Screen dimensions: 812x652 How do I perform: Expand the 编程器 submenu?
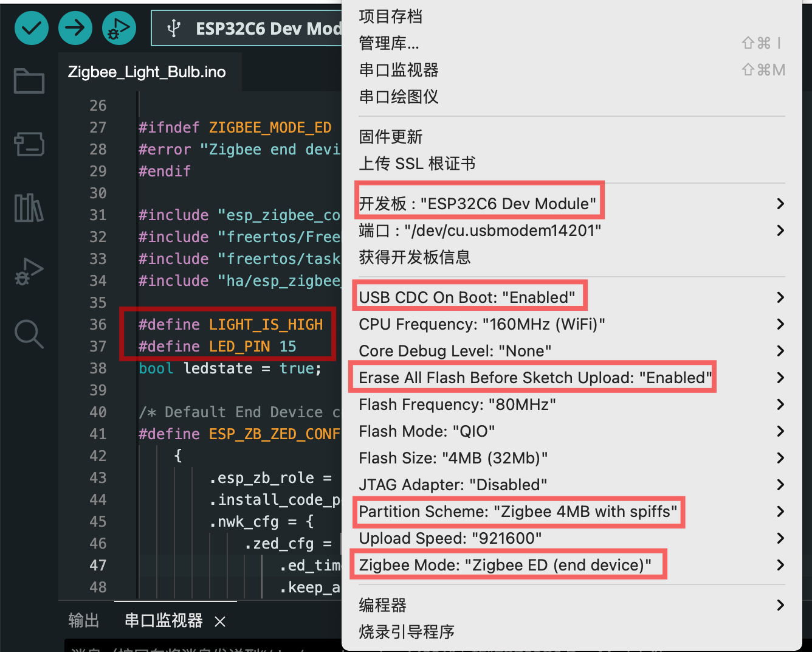pyautogui.click(x=571, y=605)
